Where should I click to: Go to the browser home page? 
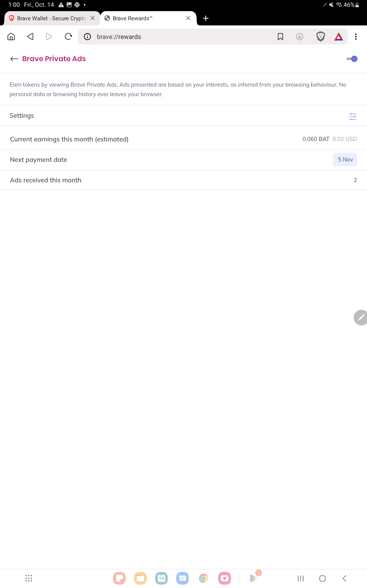click(x=11, y=37)
